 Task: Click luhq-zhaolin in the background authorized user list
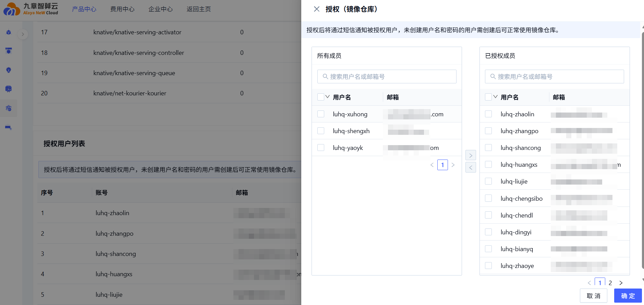pos(112,213)
